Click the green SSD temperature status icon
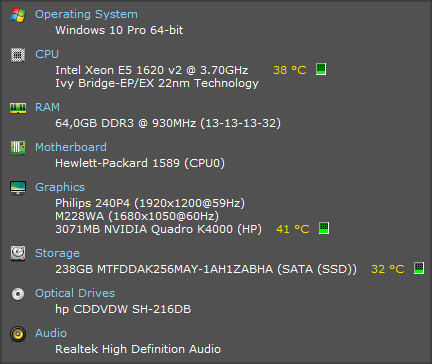Viewport: 432px width, 364px height. coord(419,268)
